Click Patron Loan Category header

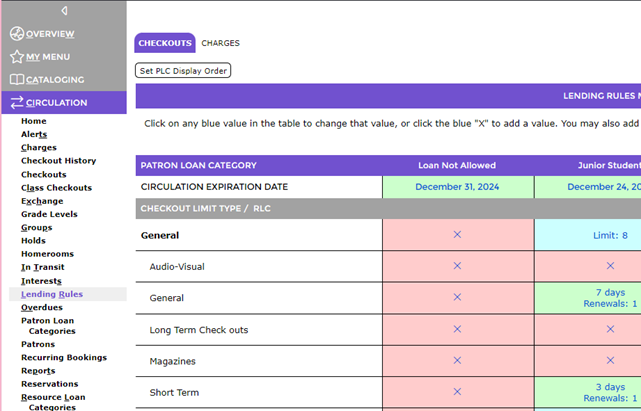tap(199, 166)
